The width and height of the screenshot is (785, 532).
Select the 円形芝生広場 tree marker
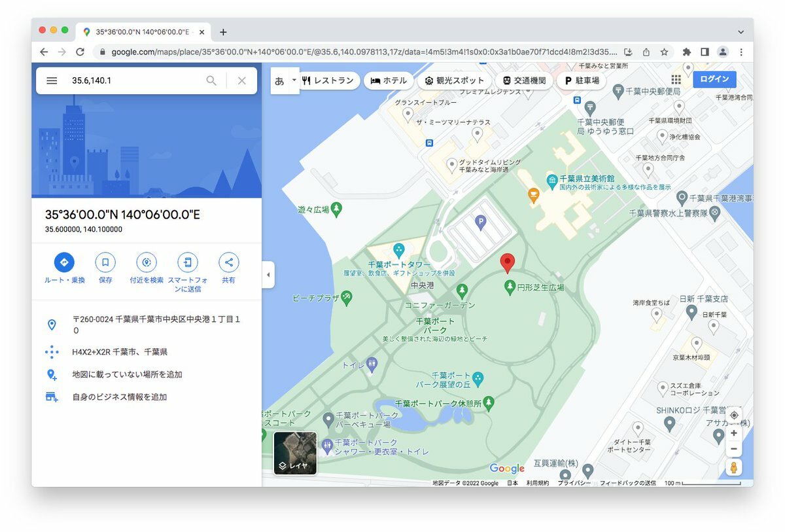coord(510,287)
